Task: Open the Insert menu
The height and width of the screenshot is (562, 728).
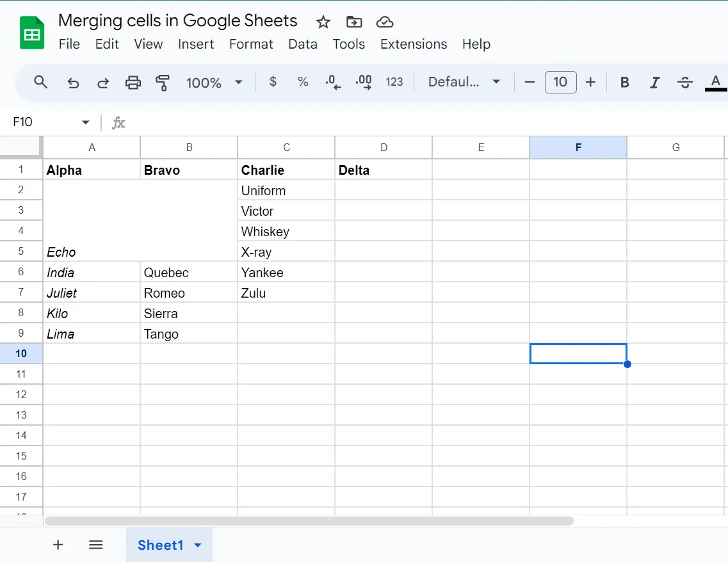Action: [x=196, y=44]
